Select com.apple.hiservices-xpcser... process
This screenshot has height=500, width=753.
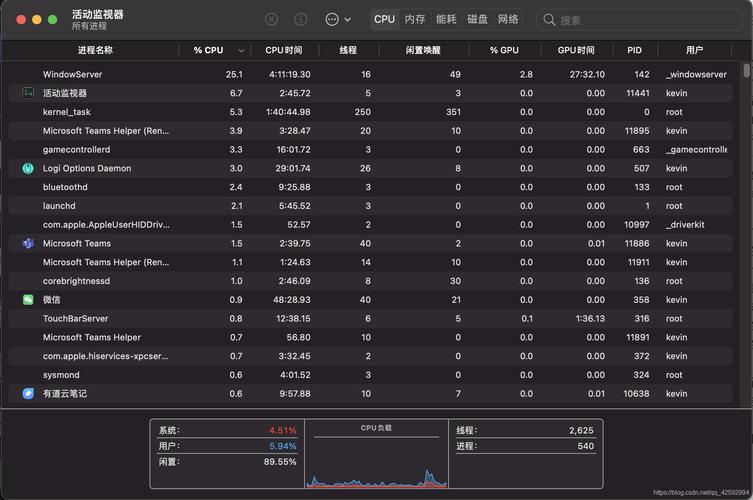click(x=106, y=356)
